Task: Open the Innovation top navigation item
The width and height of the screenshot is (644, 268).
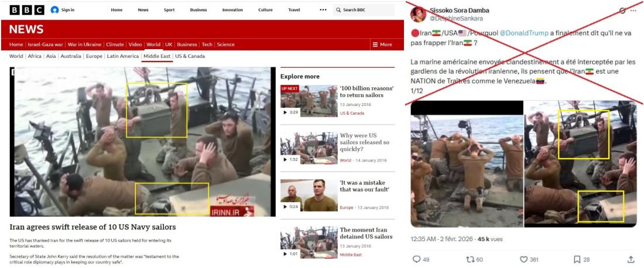Action: coord(232,10)
